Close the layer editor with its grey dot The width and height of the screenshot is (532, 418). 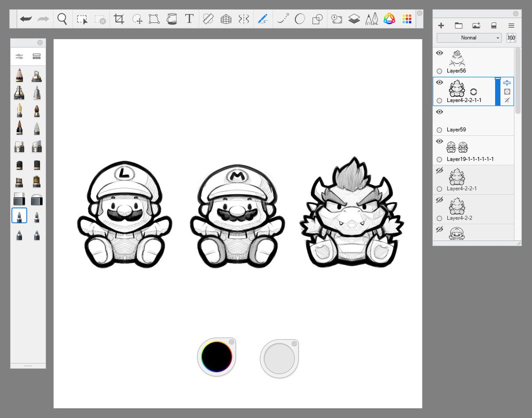point(516,14)
